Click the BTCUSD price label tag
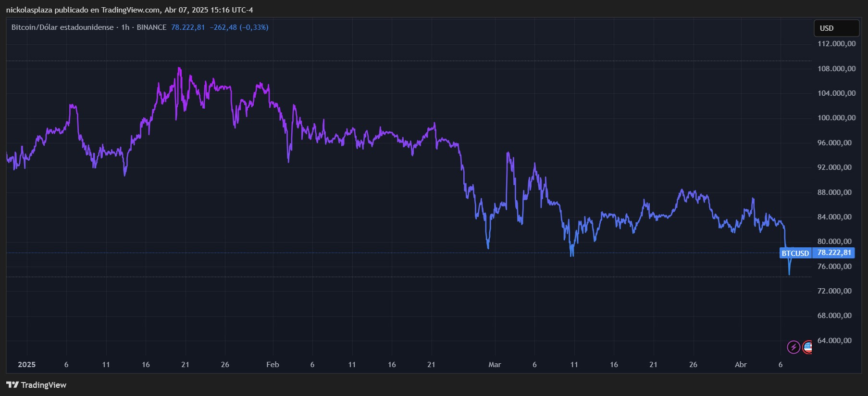The image size is (868, 396). pos(795,253)
